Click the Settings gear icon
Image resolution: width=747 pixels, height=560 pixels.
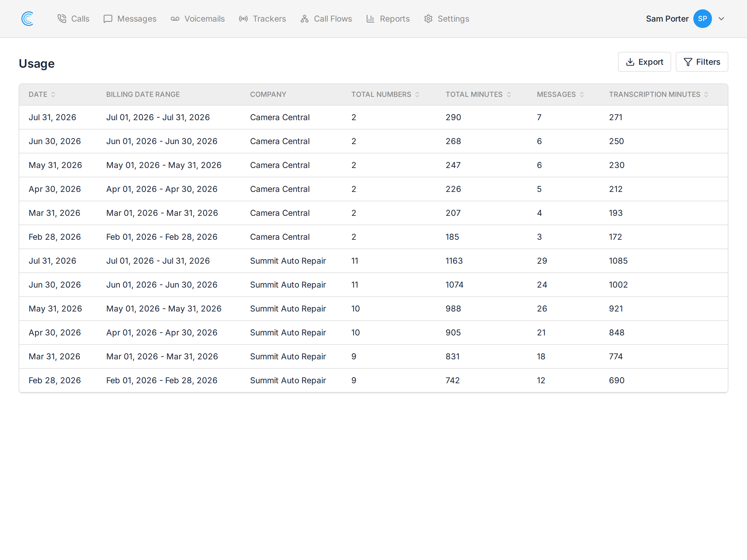428,19
